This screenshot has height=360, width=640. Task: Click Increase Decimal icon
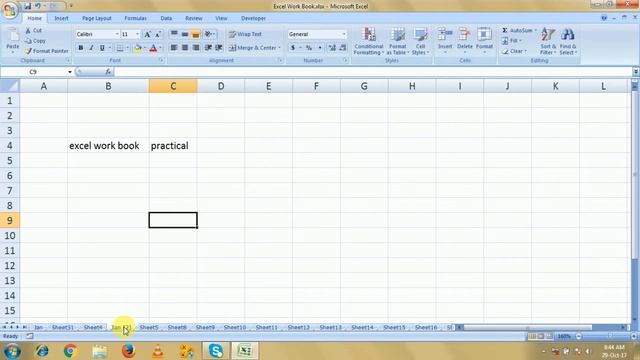tap(332, 48)
